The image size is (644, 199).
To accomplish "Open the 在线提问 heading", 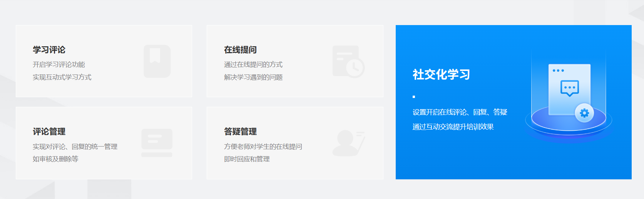I will point(240,50).
